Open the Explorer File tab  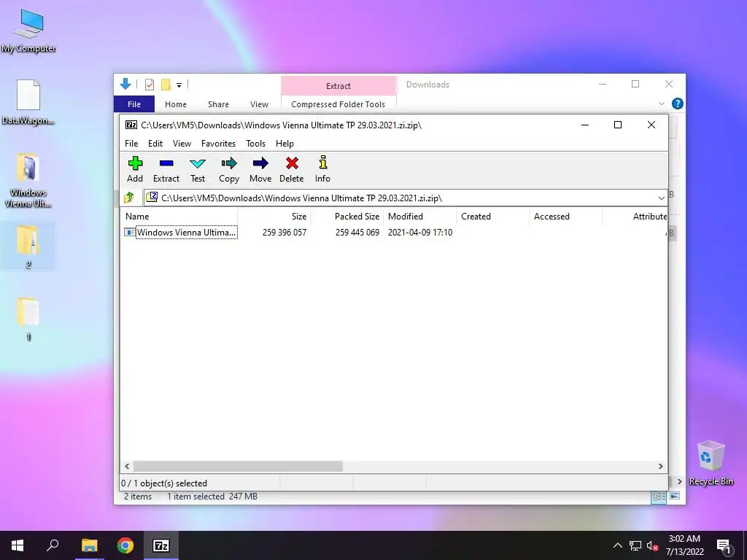click(x=134, y=104)
